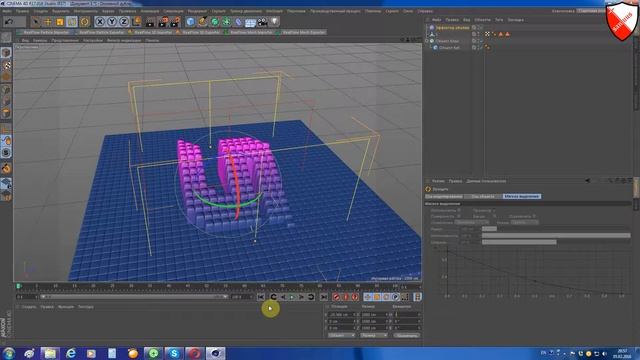Select the spline Pen tool icon
The height and width of the screenshot is (360, 640).
tap(202, 21)
